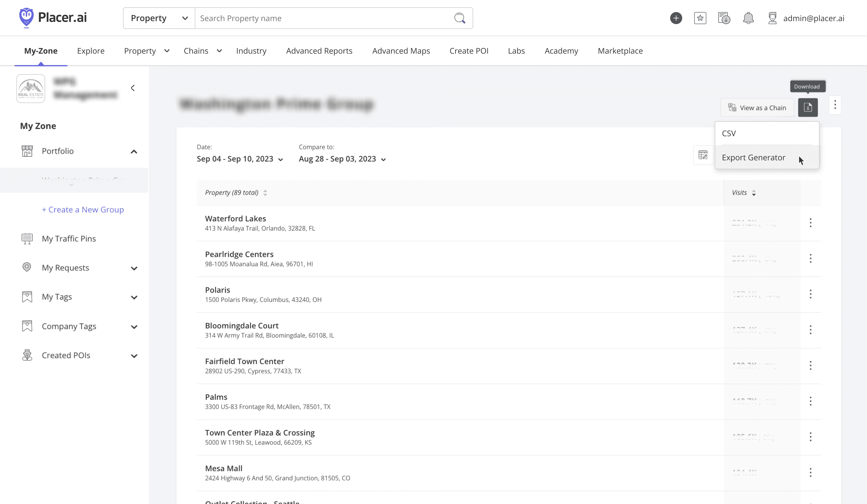Image resolution: width=867 pixels, height=504 pixels.
Task: Open the downloads report icon in header
Action: click(724, 18)
